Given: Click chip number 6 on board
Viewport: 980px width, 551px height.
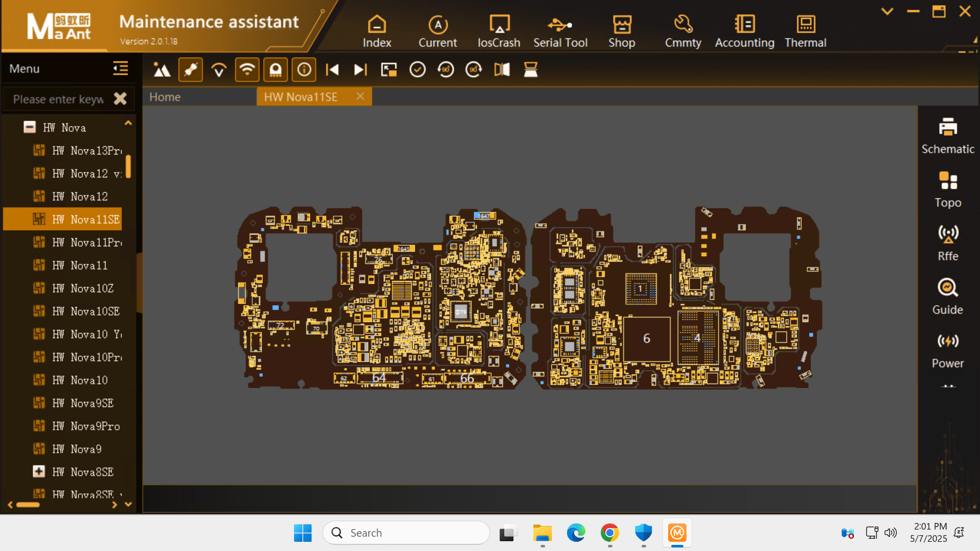Looking at the screenshot, I should click(647, 338).
